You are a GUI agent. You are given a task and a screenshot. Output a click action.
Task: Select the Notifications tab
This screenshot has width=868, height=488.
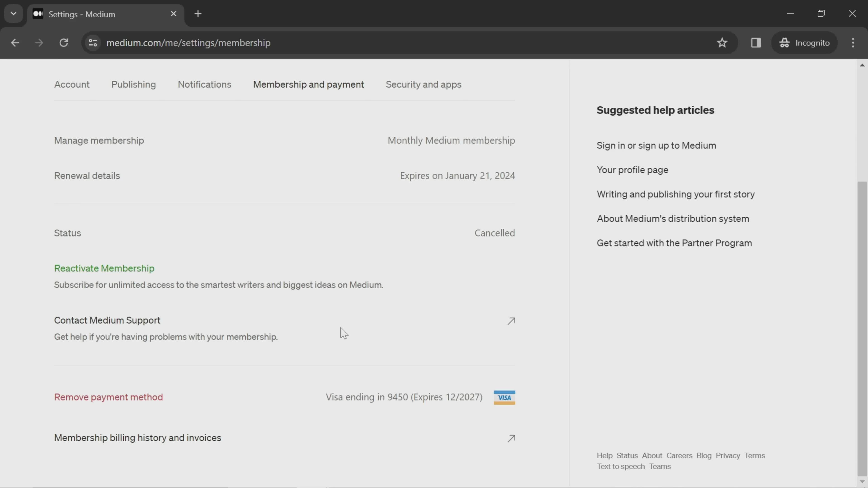click(205, 84)
